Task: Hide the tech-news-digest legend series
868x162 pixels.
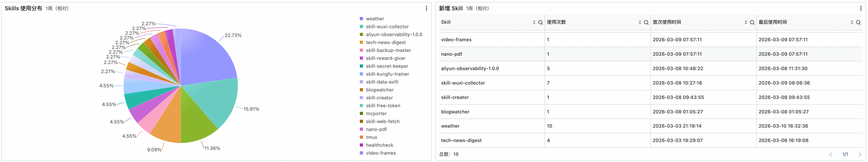Action: [x=385, y=42]
